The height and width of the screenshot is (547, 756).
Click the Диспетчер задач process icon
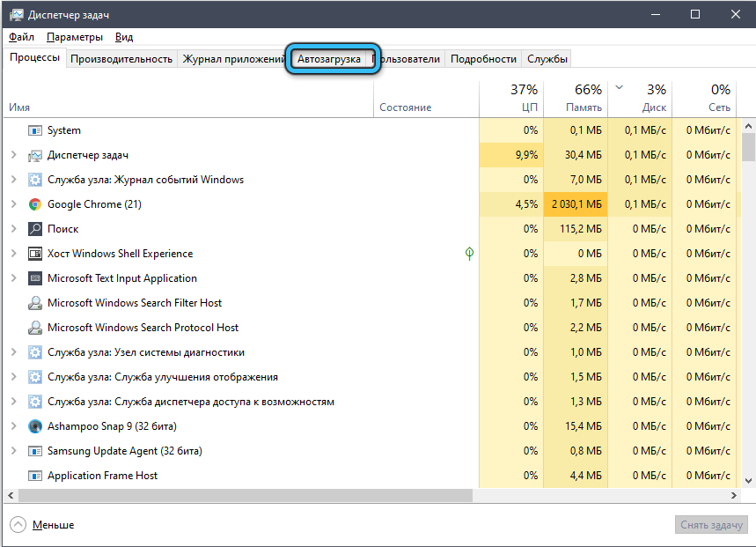(x=35, y=155)
